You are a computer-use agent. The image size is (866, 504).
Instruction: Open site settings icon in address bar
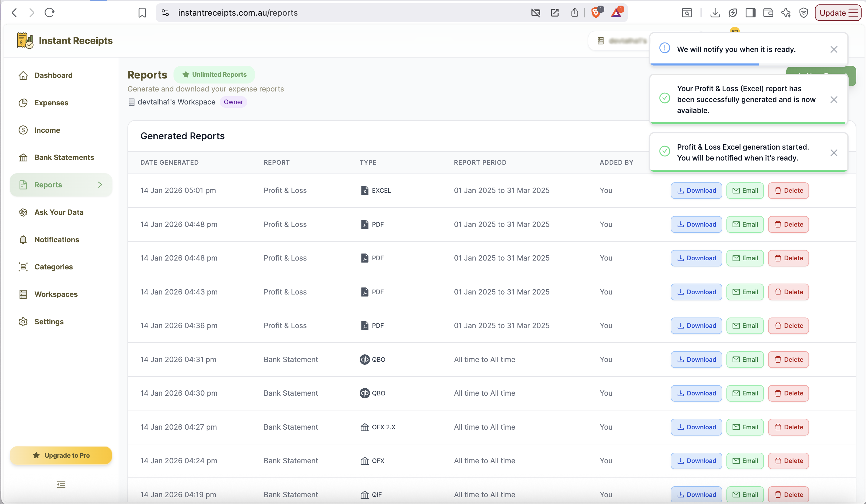pos(165,13)
